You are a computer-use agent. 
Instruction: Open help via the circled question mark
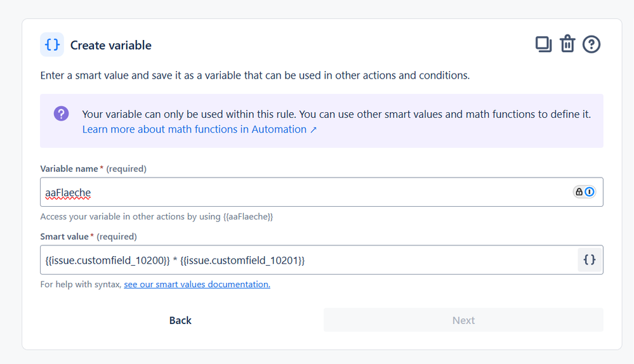[x=591, y=44]
